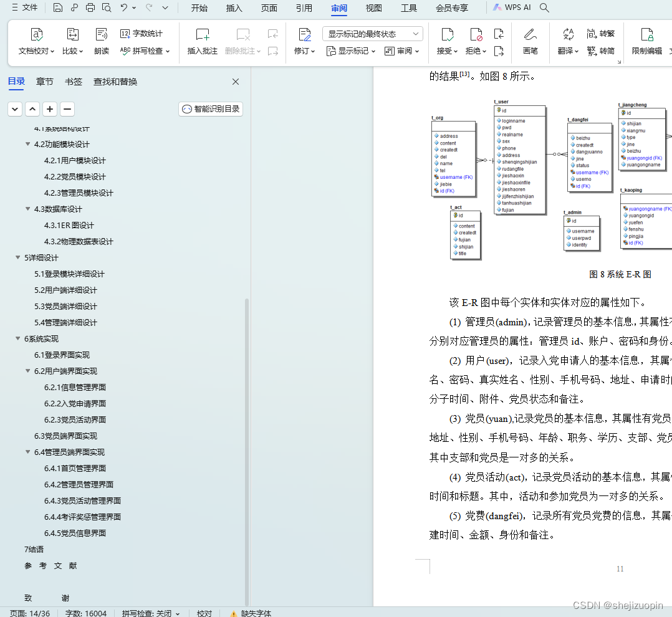
Task: Collapse the 4.2功能模块设计 outline node
Action: click(28, 144)
